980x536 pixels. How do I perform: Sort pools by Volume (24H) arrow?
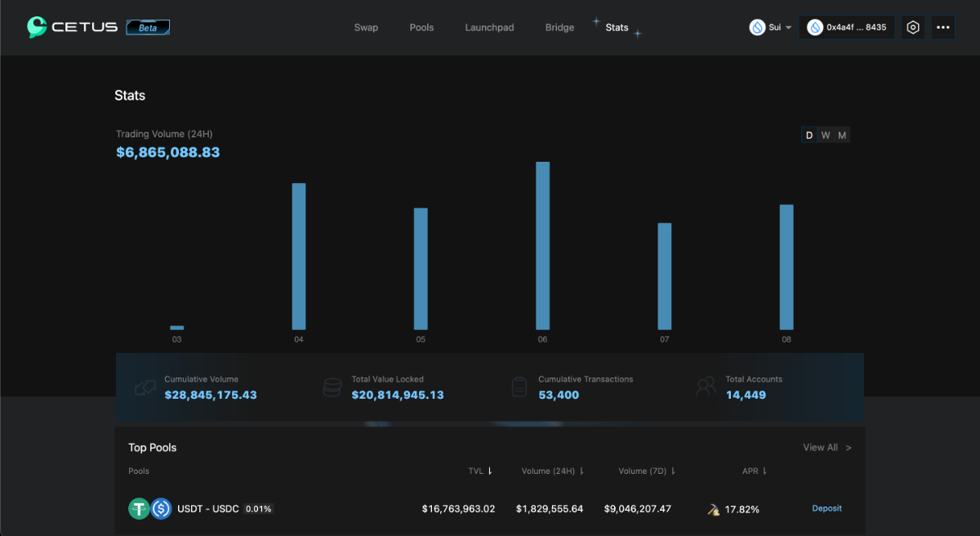pos(582,471)
